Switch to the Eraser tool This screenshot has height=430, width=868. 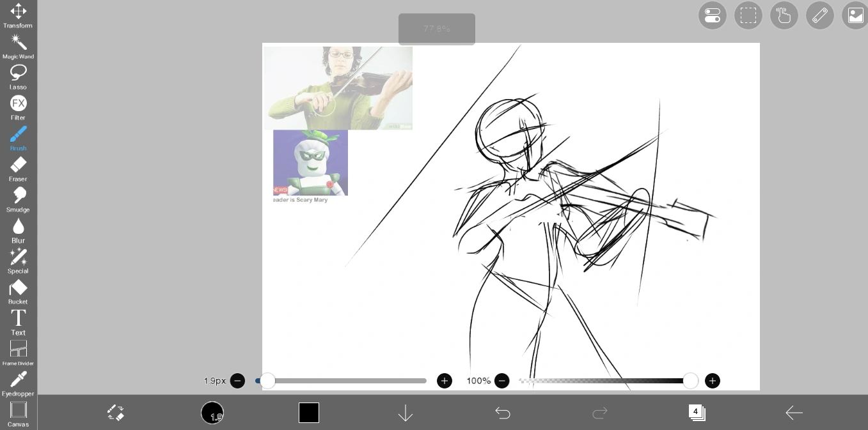[x=18, y=165]
